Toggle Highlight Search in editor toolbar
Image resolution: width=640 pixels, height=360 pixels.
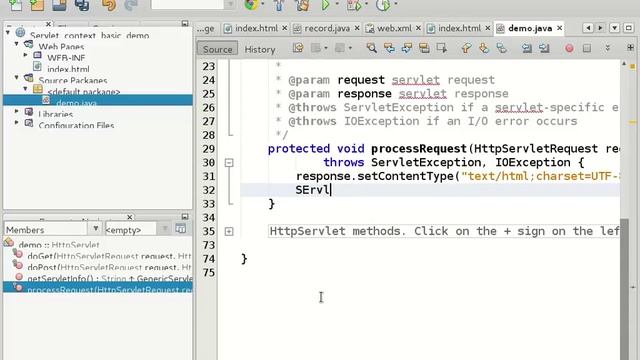(424, 48)
